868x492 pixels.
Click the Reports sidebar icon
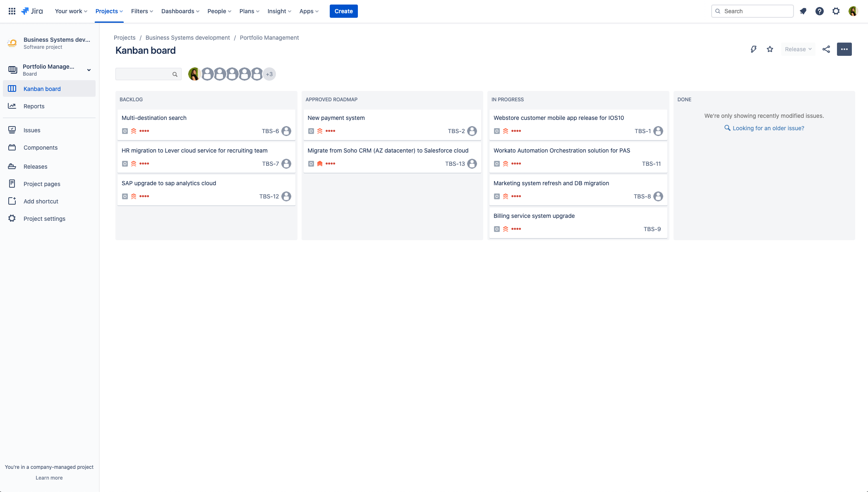12,106
